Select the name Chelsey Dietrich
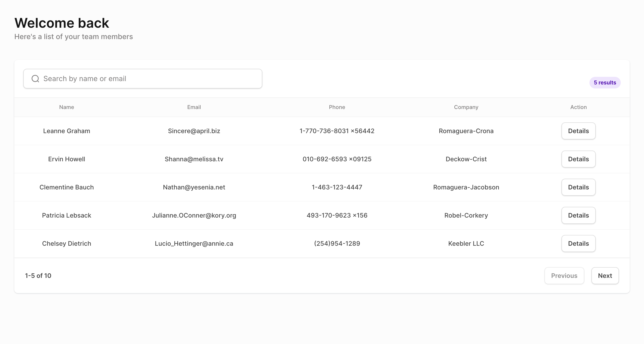This screenshot has height=344, width=644. [x=66, y=243]
